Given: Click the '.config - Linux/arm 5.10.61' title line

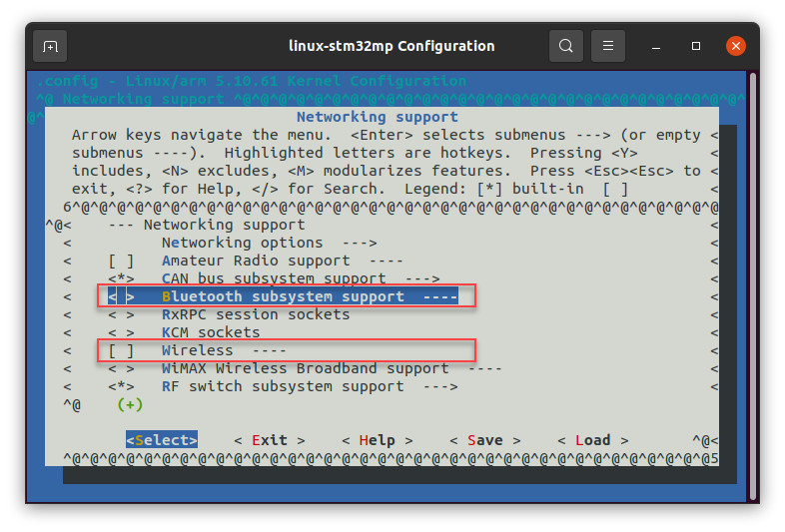Looking at the screenshot, I should [252, 81].
